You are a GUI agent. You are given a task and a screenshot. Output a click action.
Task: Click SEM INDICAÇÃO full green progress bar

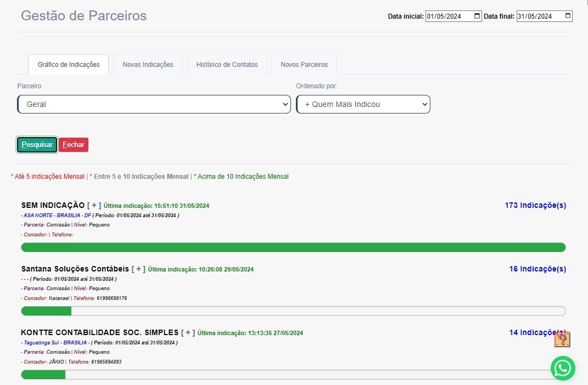pos(293,247)
